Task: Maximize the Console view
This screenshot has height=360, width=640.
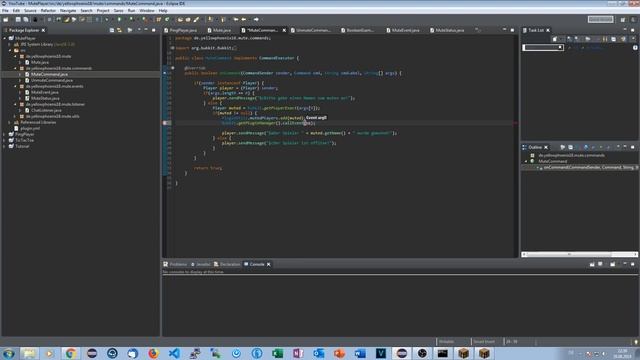Action: 633,264
